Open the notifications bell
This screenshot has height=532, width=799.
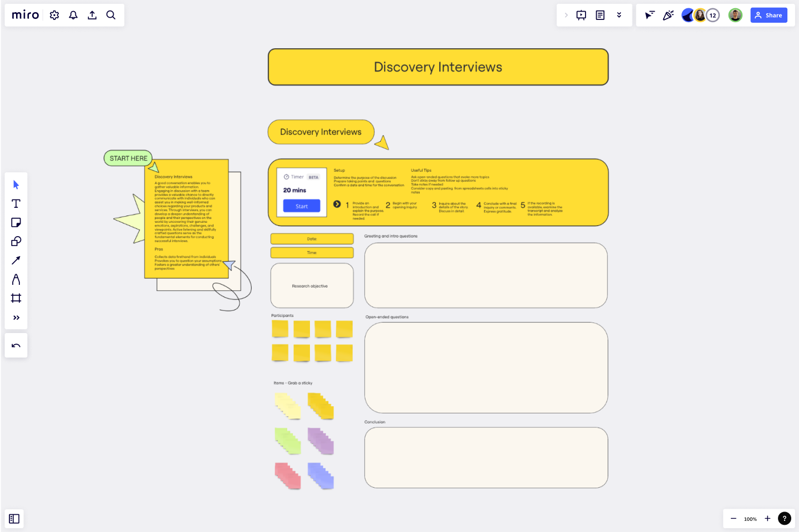click(x=73, y=15)
